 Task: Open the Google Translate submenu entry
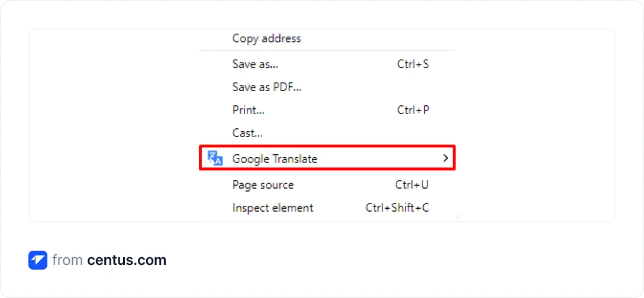pyautogui.click(x=327, y=158)
